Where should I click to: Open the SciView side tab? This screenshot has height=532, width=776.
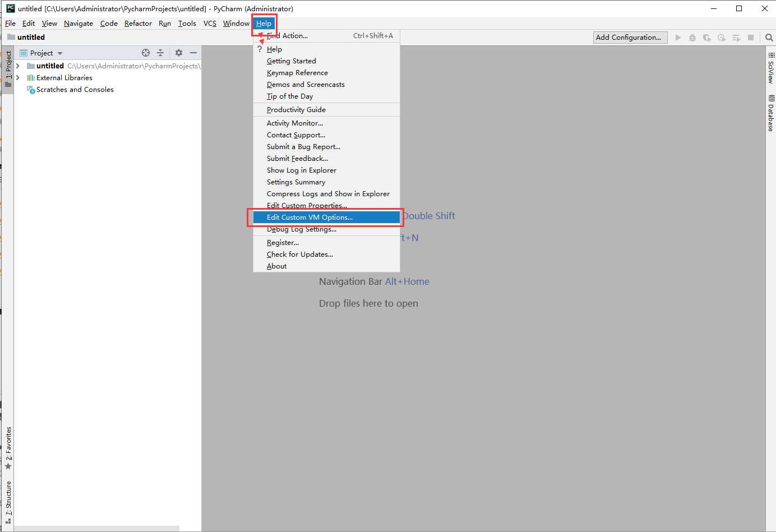click(771, 68)
